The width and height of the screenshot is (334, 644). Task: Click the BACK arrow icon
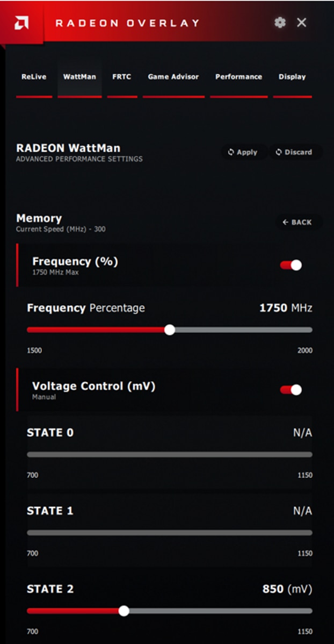(x=285, y=222)
